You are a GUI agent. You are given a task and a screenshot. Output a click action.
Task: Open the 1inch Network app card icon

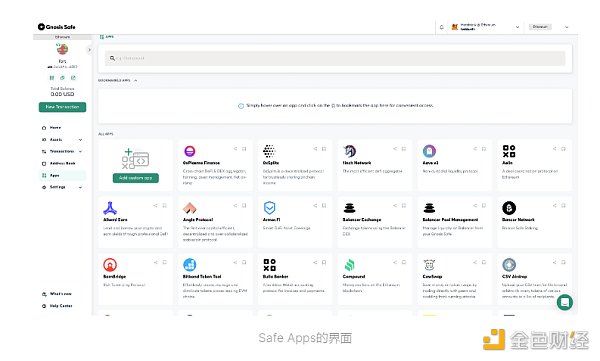[349, 151]
